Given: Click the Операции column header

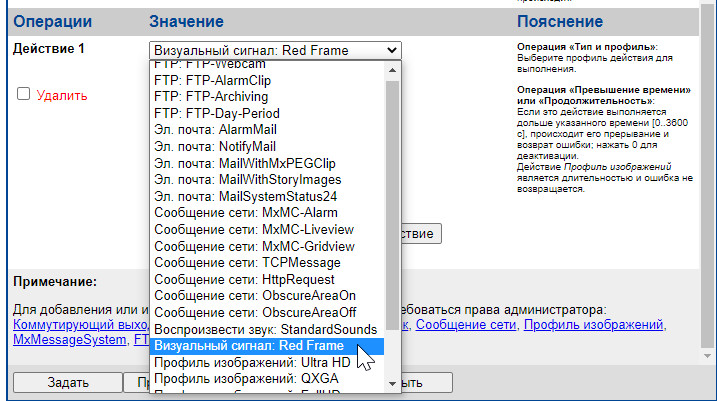Looking at the screenshot, I should pyautogui.click(x=53, y=21).
